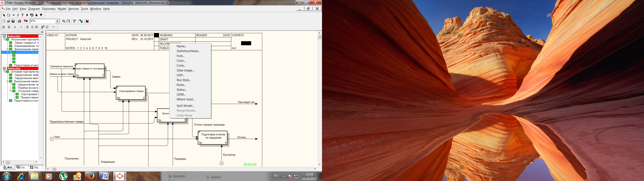Open Firefox from the taskbar

(x=91, y=176)
